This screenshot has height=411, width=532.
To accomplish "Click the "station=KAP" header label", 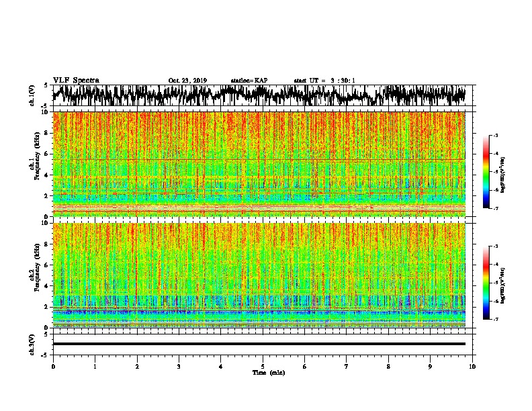I will [x=249, y=81].
